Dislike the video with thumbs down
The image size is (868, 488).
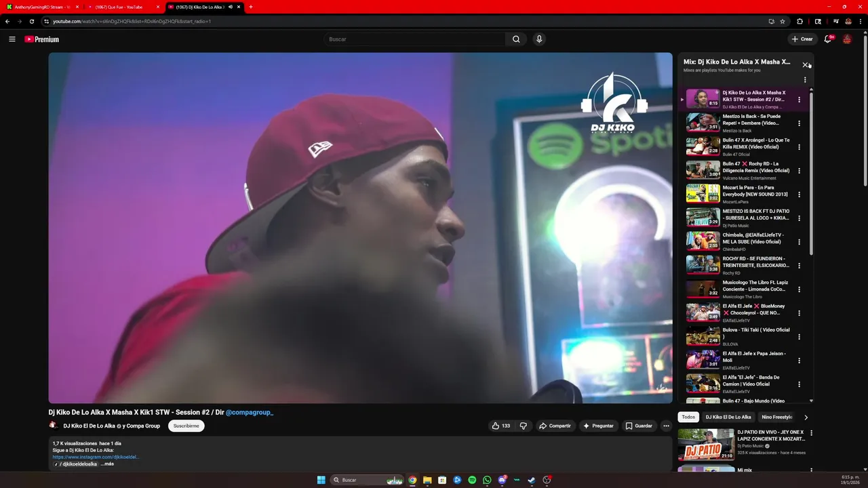(x=523, y=426)
